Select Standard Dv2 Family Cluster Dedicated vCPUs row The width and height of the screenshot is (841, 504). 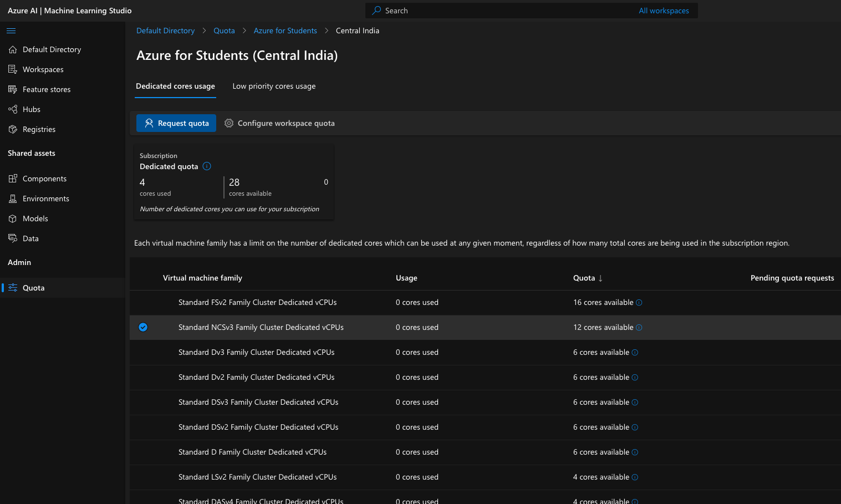[485, 378]
